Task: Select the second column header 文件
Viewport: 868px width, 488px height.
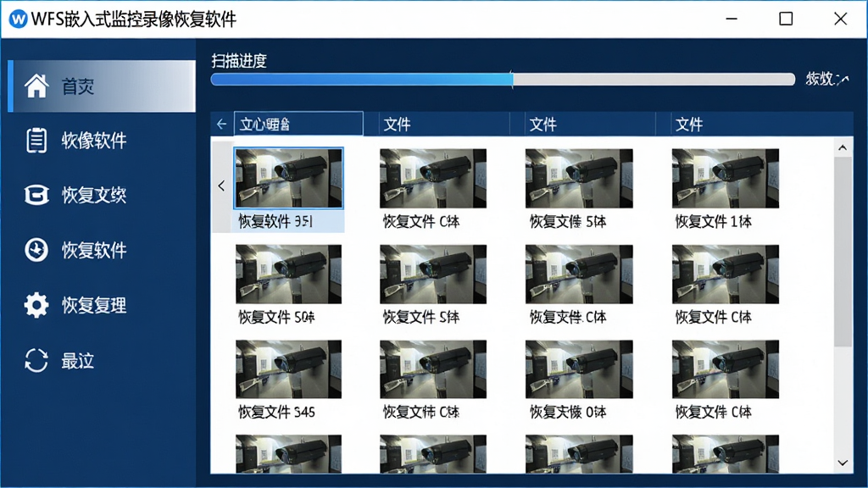Action: (444, 124)
